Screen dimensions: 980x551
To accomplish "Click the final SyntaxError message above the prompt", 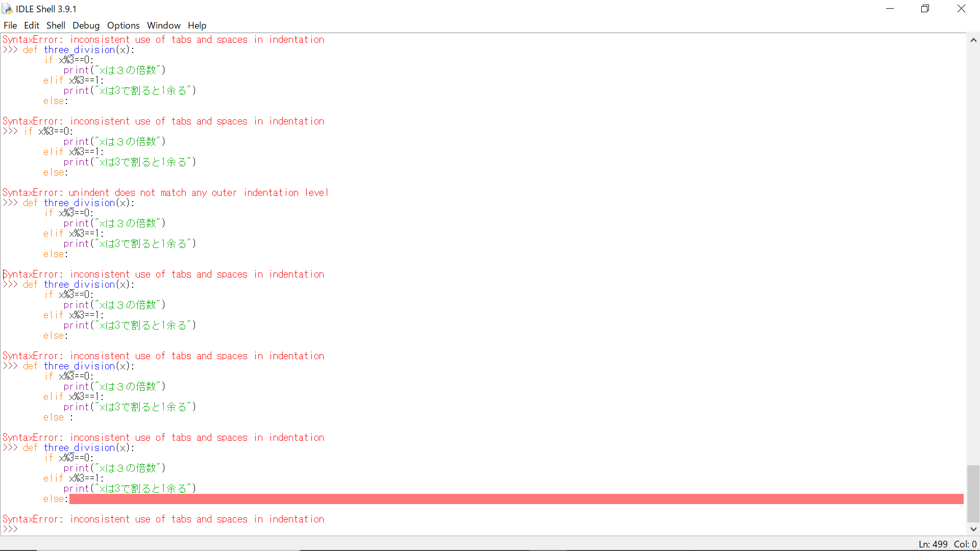I will click(163, 519).
